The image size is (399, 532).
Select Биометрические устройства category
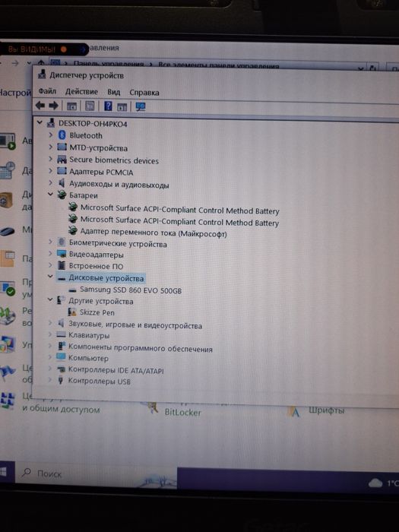click(118, 244)
